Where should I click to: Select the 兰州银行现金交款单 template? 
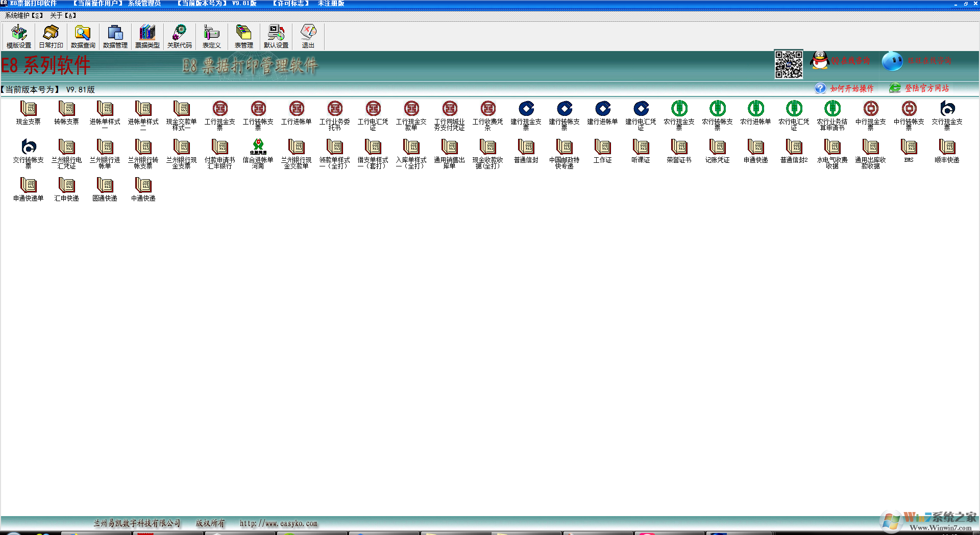click(x=297, y=154)
